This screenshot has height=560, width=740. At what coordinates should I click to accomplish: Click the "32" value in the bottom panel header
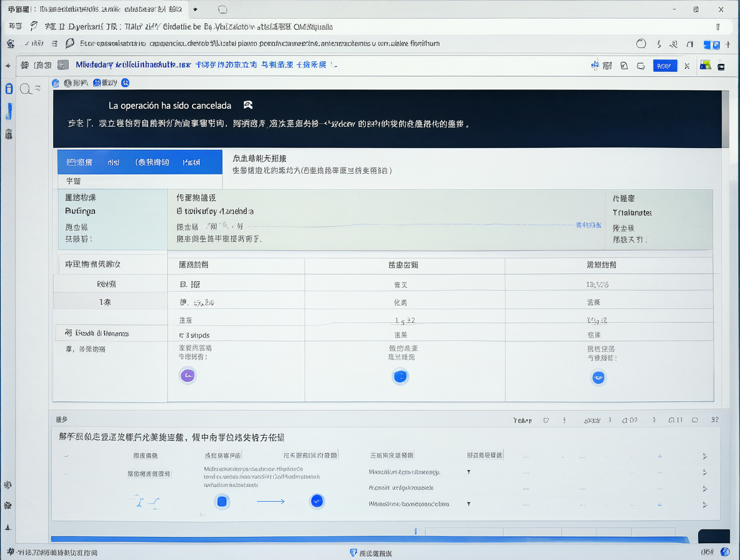click(x=714, y=420)
